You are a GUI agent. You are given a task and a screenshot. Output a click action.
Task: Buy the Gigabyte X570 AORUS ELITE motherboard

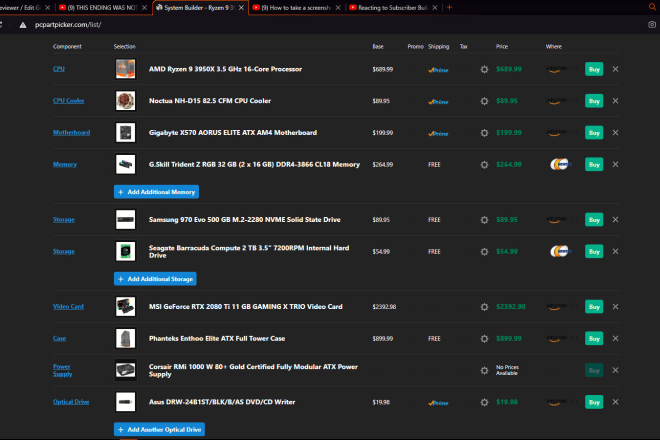[x=594, y=133]
